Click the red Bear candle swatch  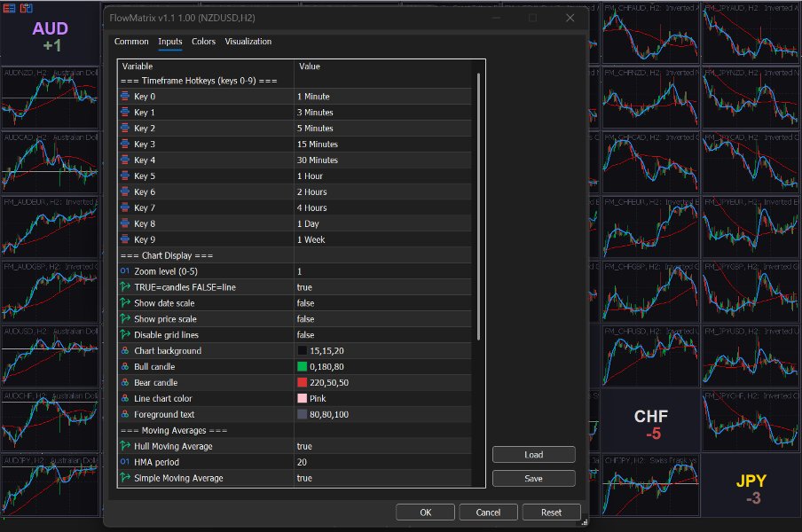[x=303, y=382]
